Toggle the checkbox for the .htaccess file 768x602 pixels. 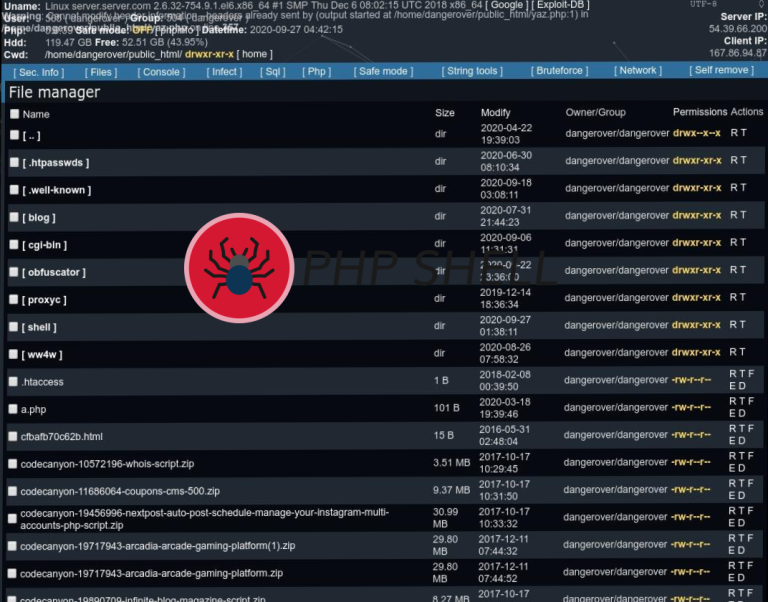click(14, 381)
